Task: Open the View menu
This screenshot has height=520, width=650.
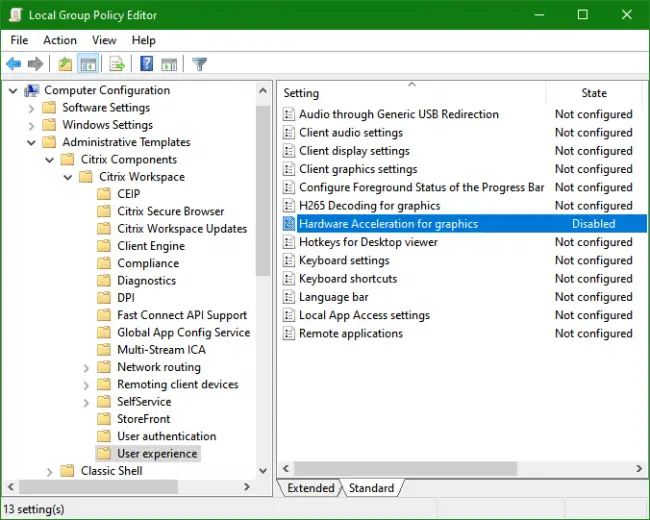Action: pos(104,40)
